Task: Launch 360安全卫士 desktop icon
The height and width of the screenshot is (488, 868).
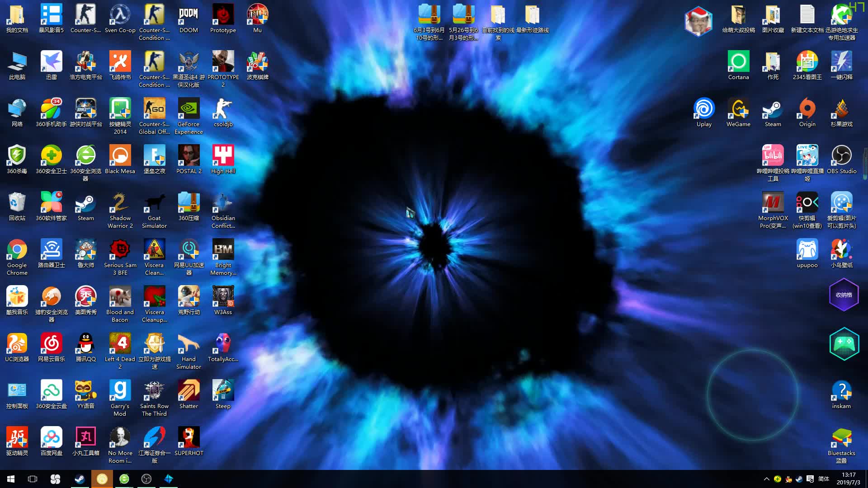Action: [x=51, y=160]
